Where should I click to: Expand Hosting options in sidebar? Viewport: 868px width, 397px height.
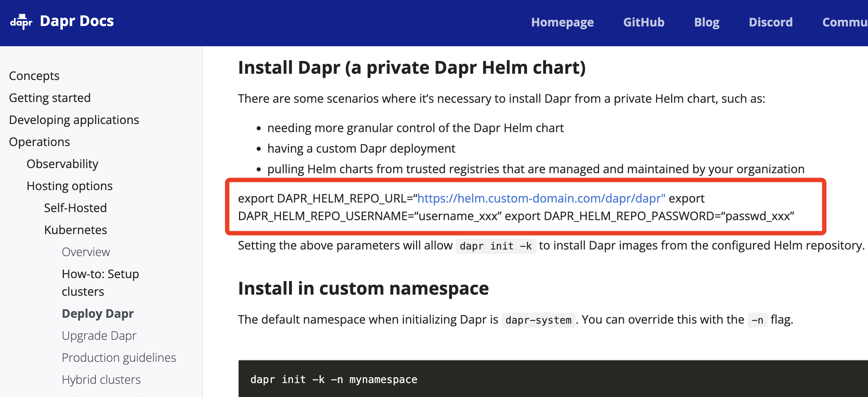tap(69, 186)
